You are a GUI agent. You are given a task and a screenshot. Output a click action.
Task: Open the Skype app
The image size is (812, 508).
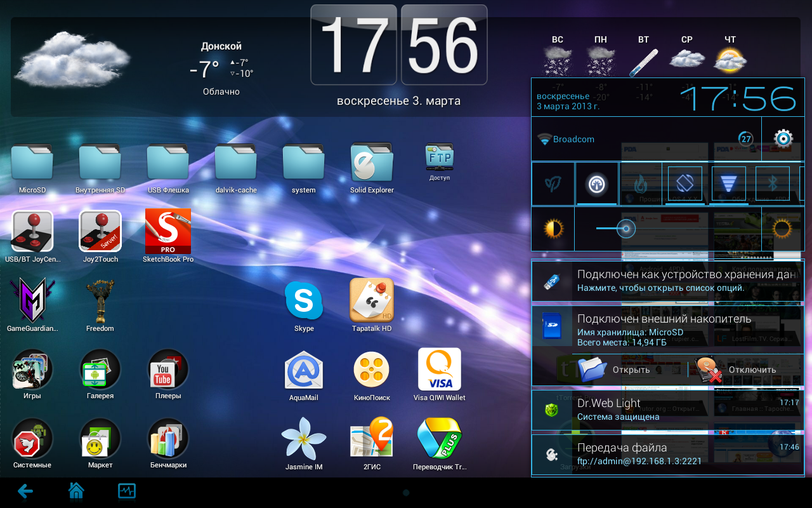304,301
